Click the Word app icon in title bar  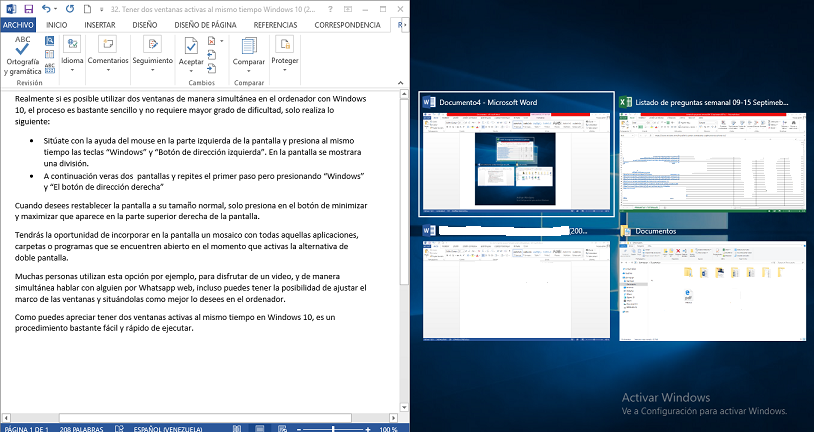[11, 9]
